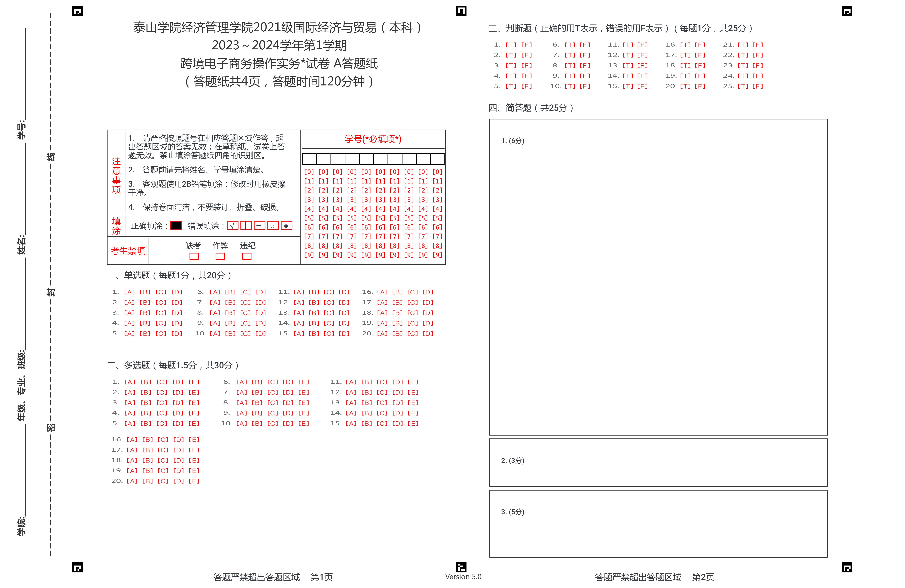Click the 错误填涂 label text

coord(206,226)
